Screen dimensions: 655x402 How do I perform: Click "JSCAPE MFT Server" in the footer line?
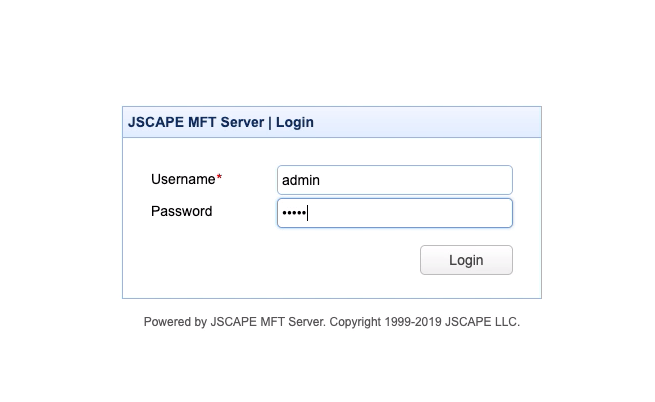[x=267, y=323]
